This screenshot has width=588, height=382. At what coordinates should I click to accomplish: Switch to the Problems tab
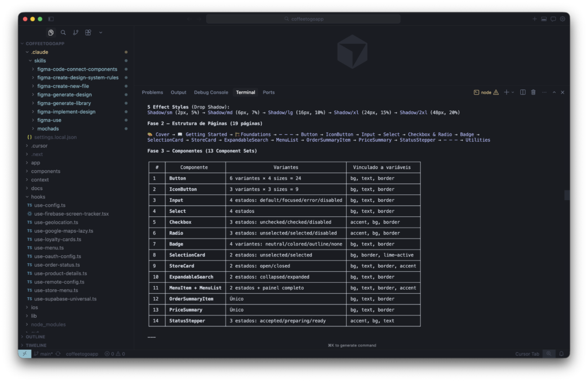(152, 92)
